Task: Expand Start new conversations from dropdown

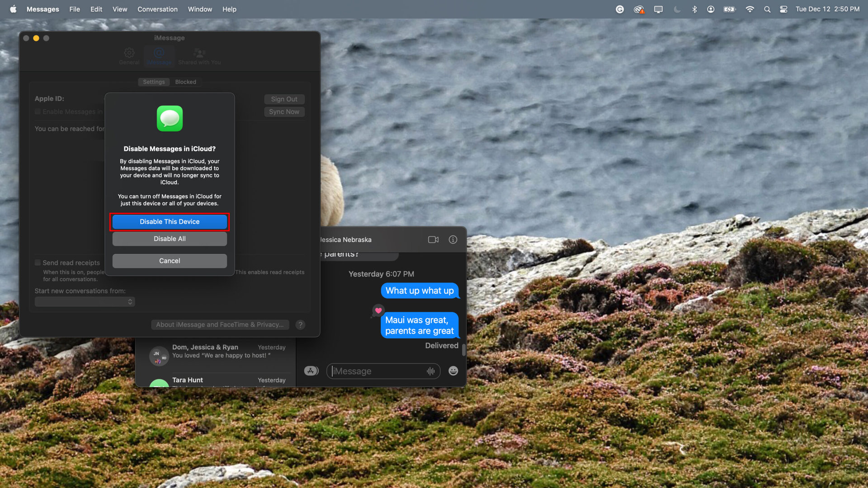Action: [x=85, y=301]
